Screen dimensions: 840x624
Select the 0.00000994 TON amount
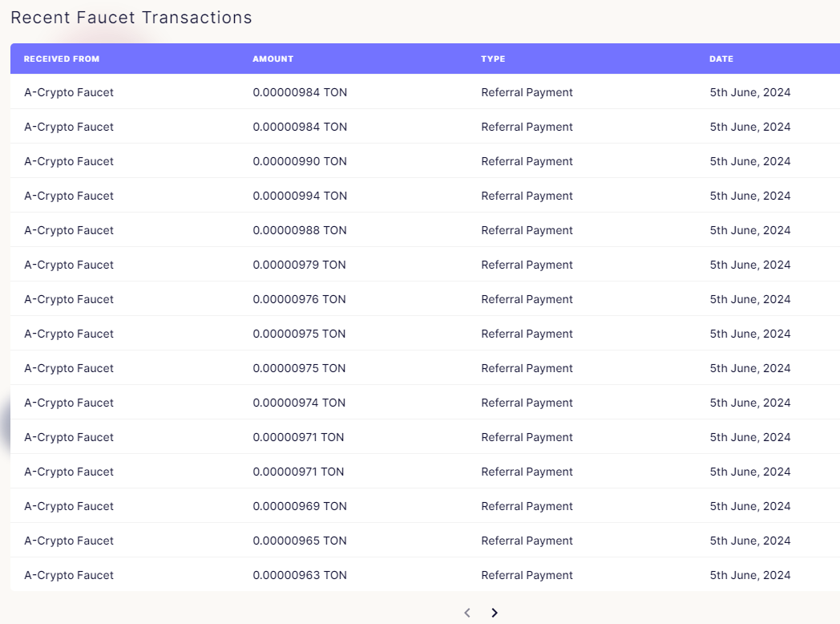(300, 196)
